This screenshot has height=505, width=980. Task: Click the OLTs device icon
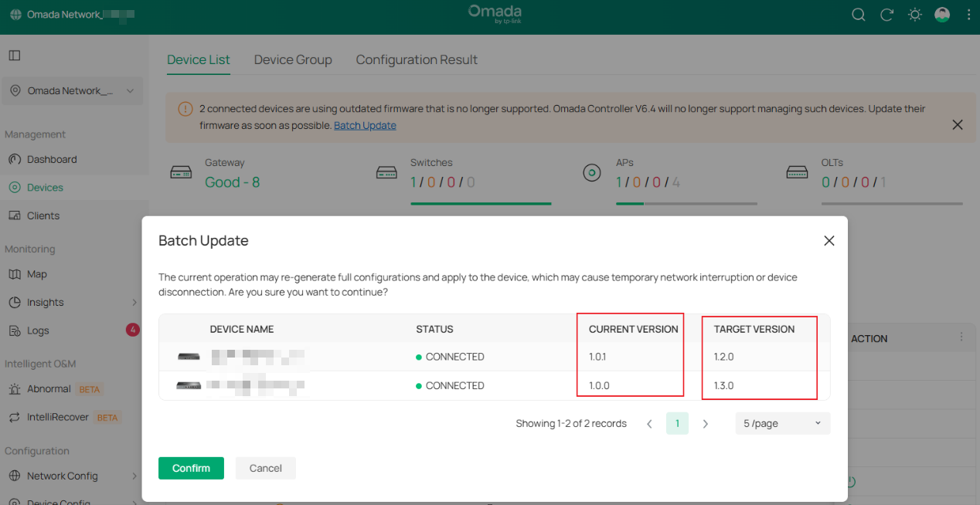pos(797,173)
